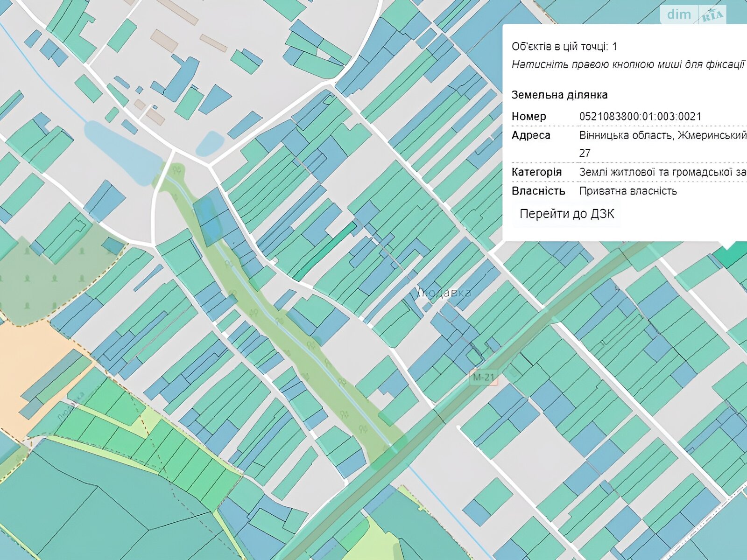Click the "Об'єктів в цій точці: 1" text

(564, 47)
